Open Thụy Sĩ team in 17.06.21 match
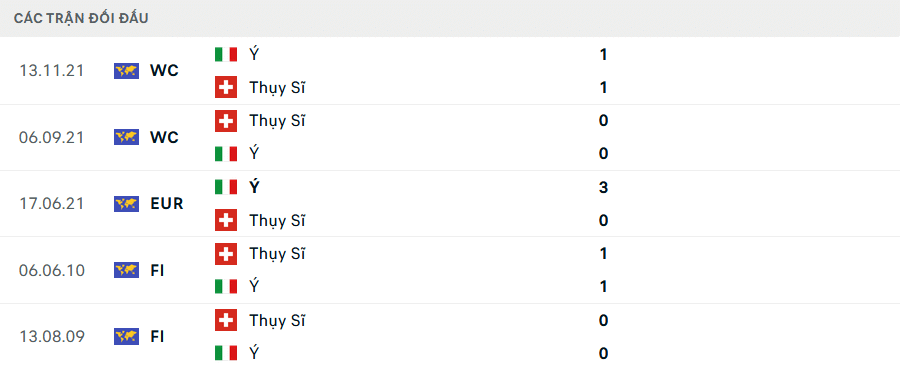The height and width of the screenshot is (370, 900). 277,221
